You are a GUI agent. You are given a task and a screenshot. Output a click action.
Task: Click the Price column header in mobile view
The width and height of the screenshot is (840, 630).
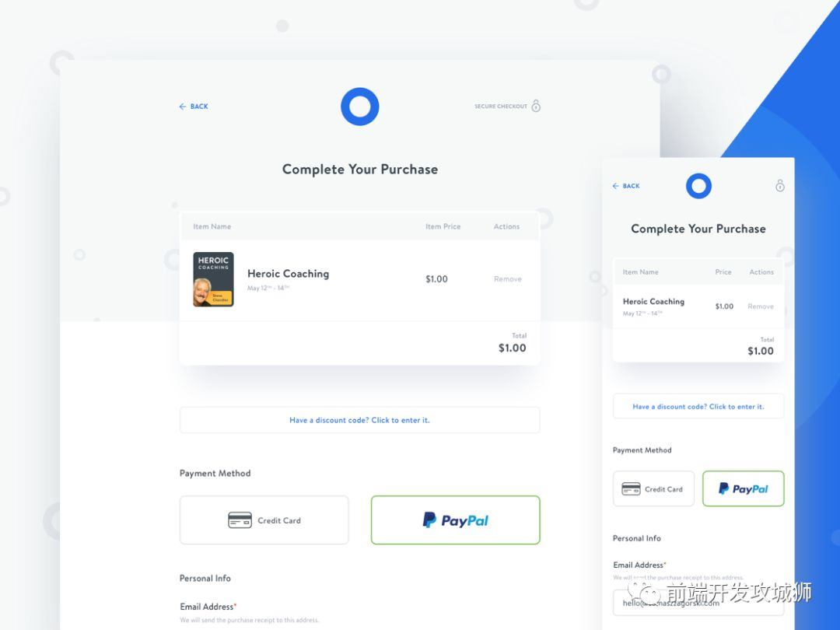pos(723,272)
